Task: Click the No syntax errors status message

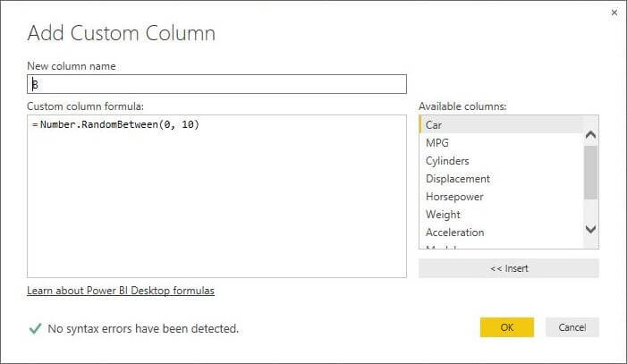Action: click(x=143, y=328)
